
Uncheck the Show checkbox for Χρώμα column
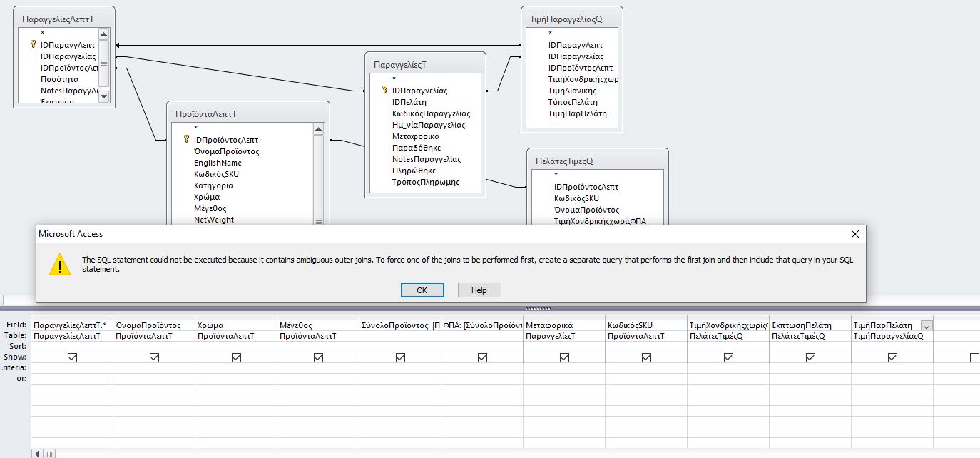235,357
